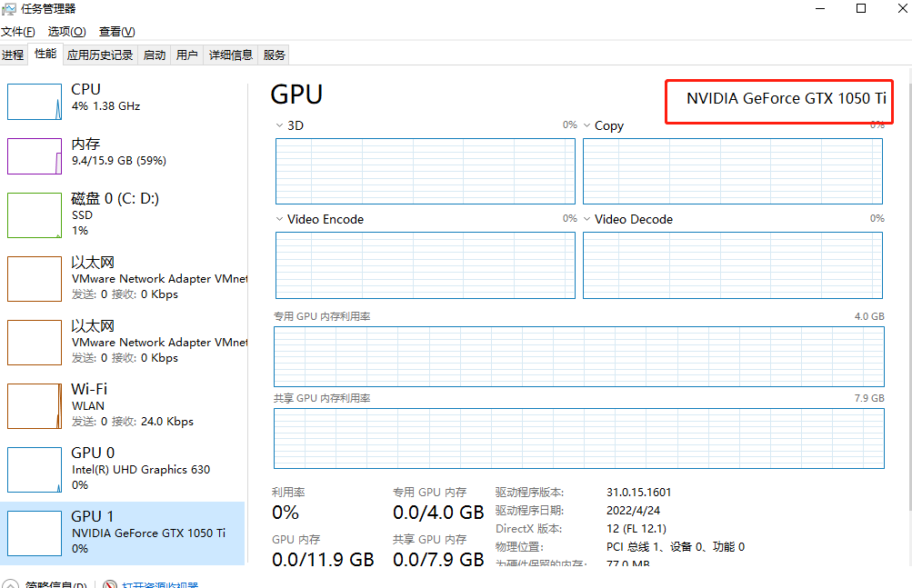Click the 驱动程序日期 label
912x588 pixels.
click(529, 511)
